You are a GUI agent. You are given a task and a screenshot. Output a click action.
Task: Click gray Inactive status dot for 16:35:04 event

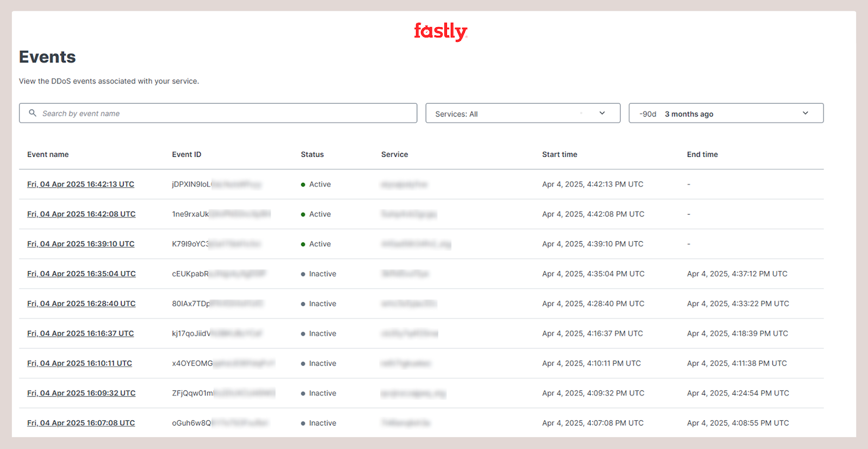point(303,274)
